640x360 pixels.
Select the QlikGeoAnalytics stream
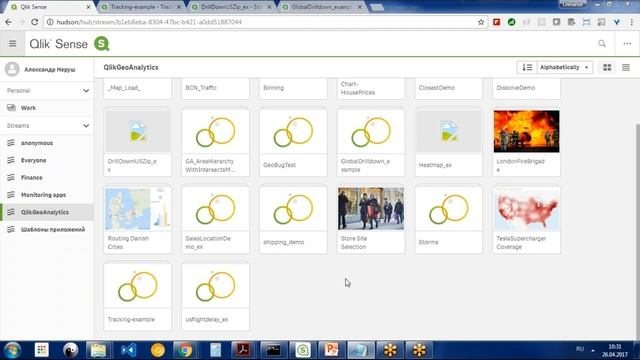tap(47, 212)
